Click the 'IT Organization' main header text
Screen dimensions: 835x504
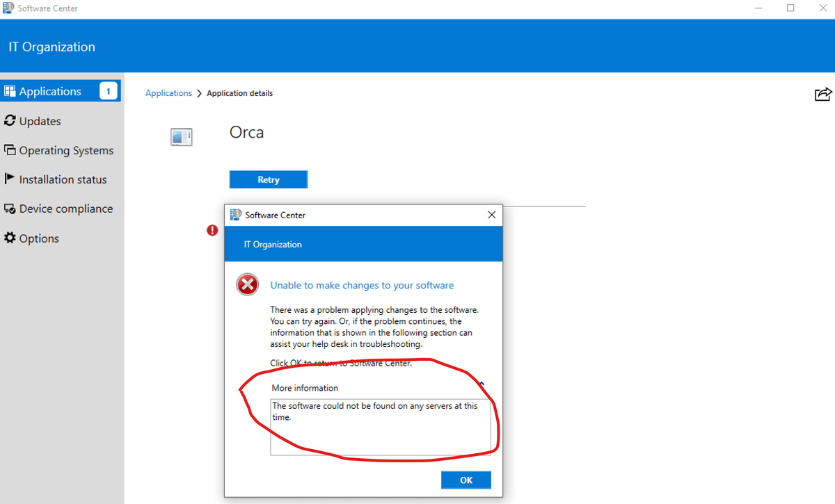pyautogui.click(x=52, y=47)
